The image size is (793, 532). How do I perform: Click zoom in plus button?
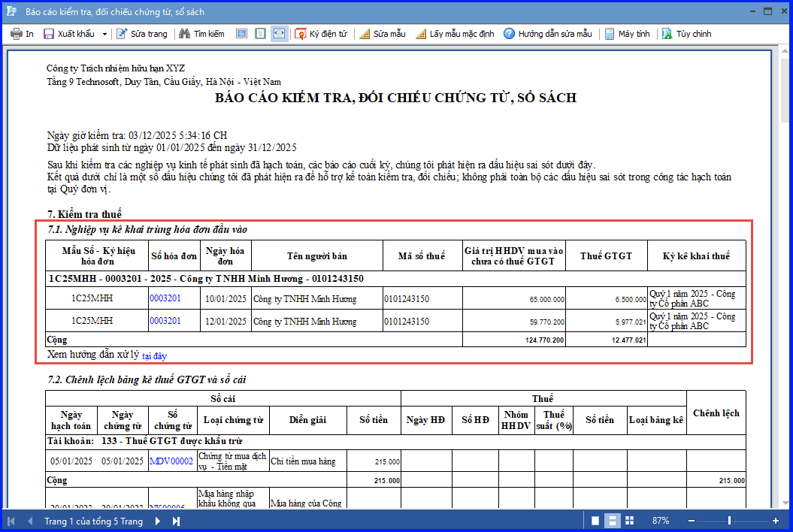point(775,521)
